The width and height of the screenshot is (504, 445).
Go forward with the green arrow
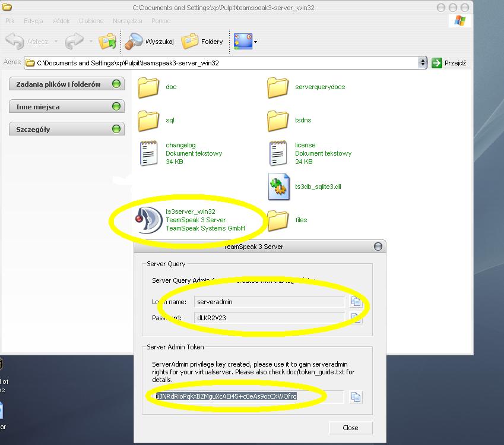(x=74, y=41)
